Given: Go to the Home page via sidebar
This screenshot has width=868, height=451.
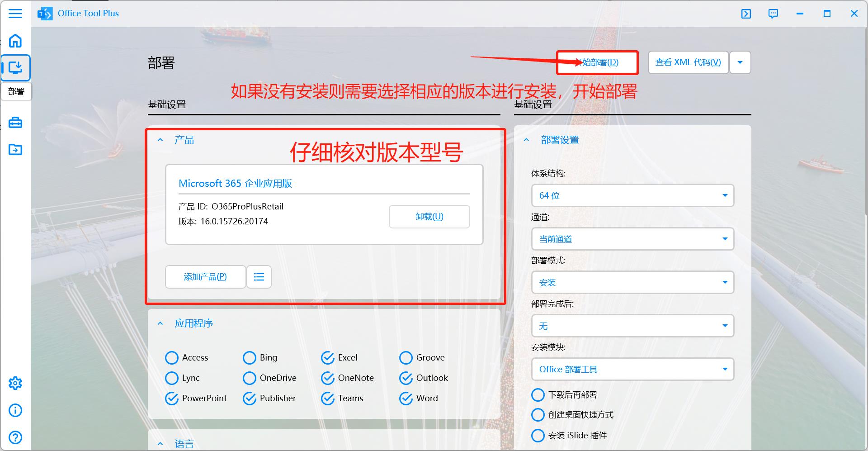Looking at the screenshot, I should pos(15,41).
